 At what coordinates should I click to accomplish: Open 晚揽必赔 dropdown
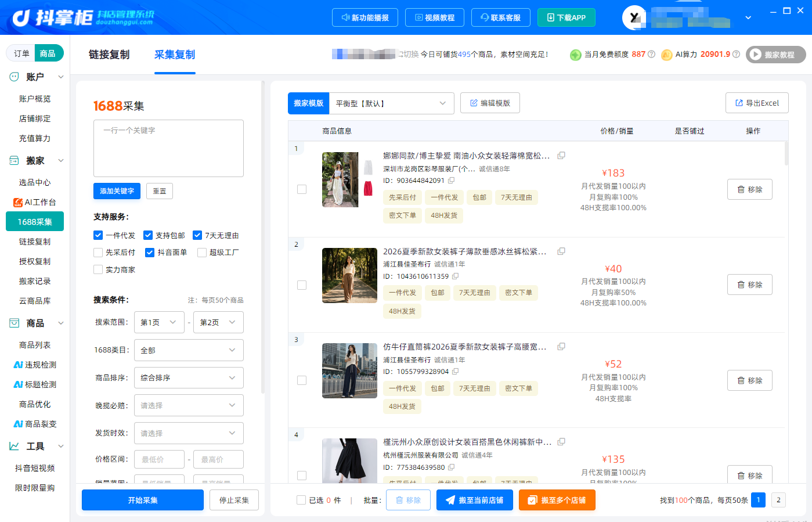(189, 405)
